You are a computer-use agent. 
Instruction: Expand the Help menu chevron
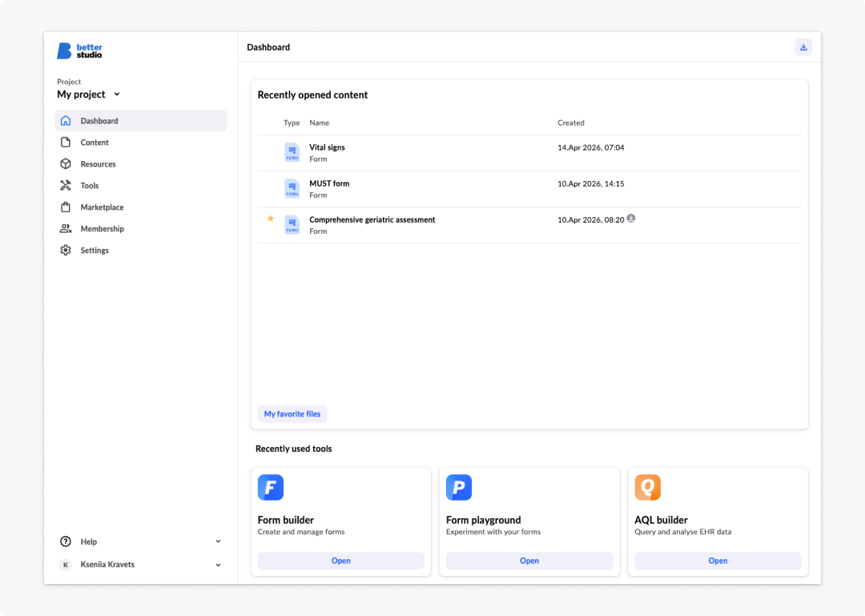pos(218,541)
